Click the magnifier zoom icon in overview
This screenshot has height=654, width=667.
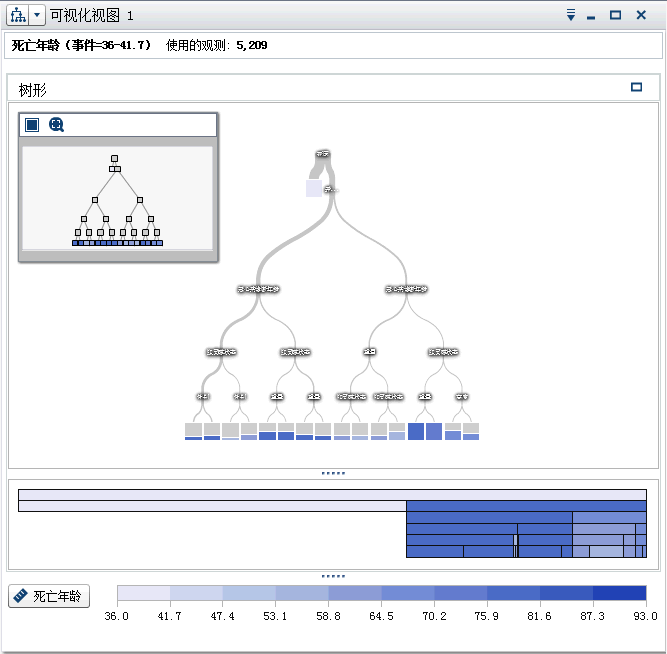[x=56, y=125]
